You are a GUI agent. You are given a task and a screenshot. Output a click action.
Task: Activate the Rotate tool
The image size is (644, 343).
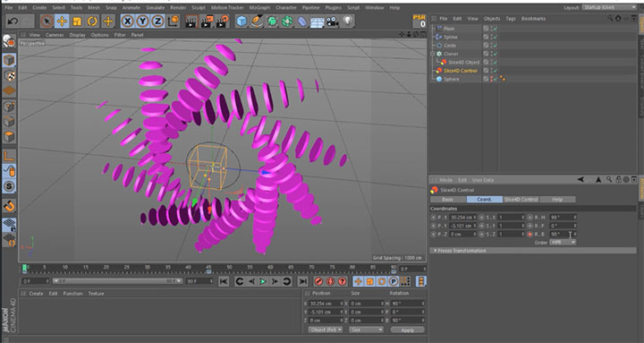[x=92, y=21]
